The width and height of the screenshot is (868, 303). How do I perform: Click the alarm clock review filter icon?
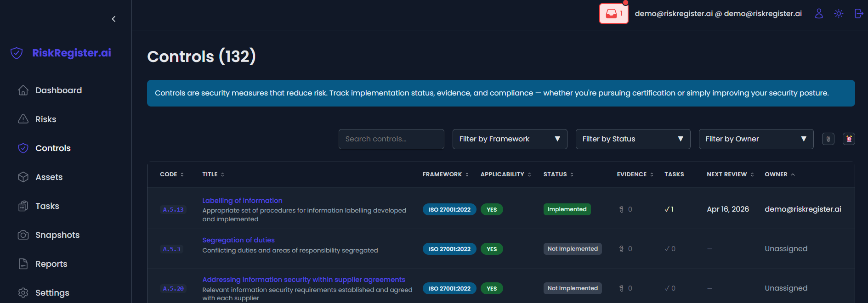pyautogui.click(x=849, y=139)
